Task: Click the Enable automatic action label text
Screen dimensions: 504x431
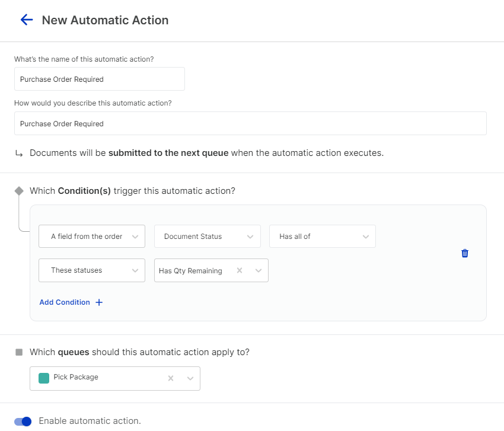Action: click(90, 421)
